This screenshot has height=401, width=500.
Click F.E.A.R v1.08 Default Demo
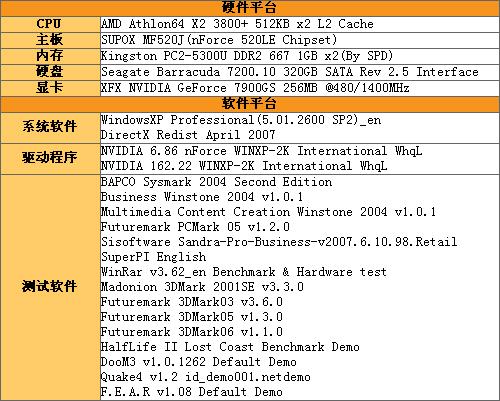click(x=192, y=392)
